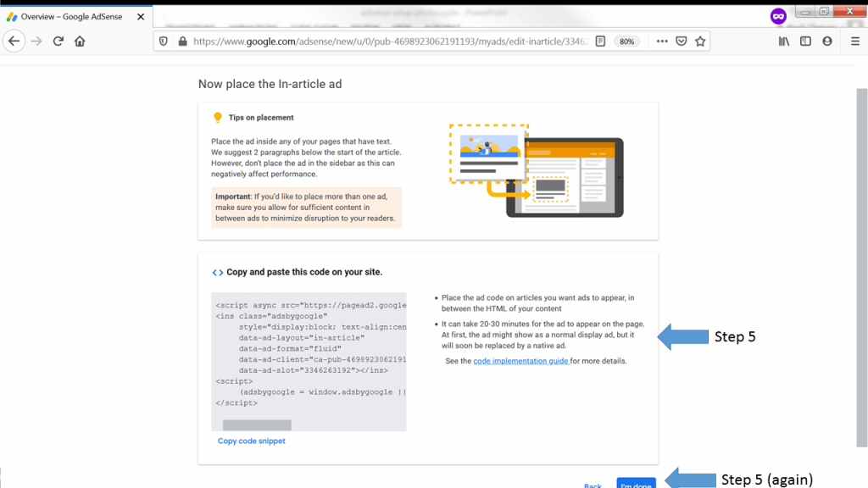The image size is (868, 488).
Task: View site security padlock details
Action: click(x=183, y=41)
